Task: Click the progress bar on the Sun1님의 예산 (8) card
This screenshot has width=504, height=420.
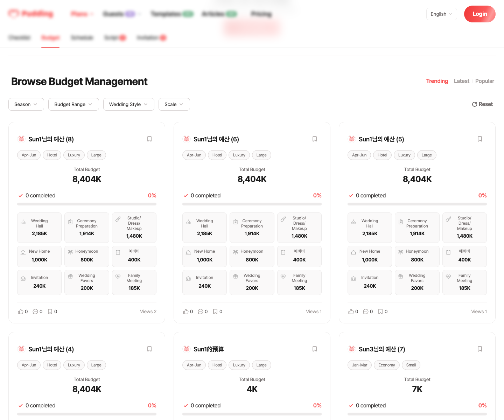Action: tap(87, 204)
